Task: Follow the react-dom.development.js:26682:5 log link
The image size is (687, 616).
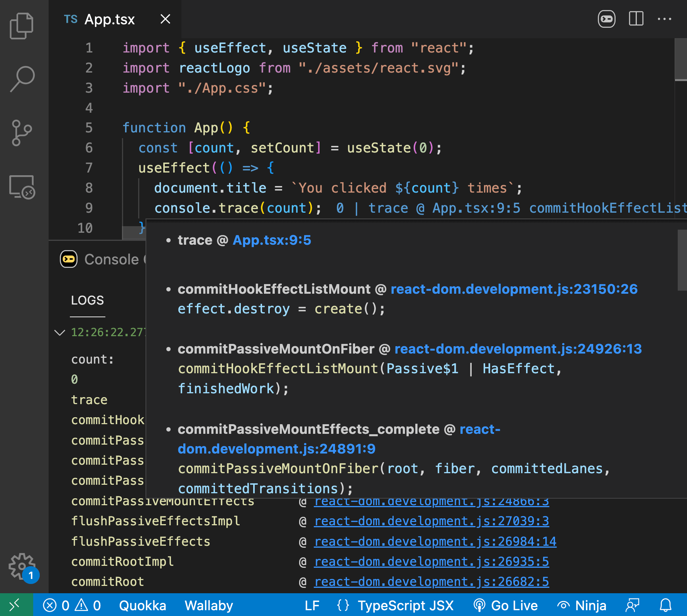Action: [x=431, y=582]
